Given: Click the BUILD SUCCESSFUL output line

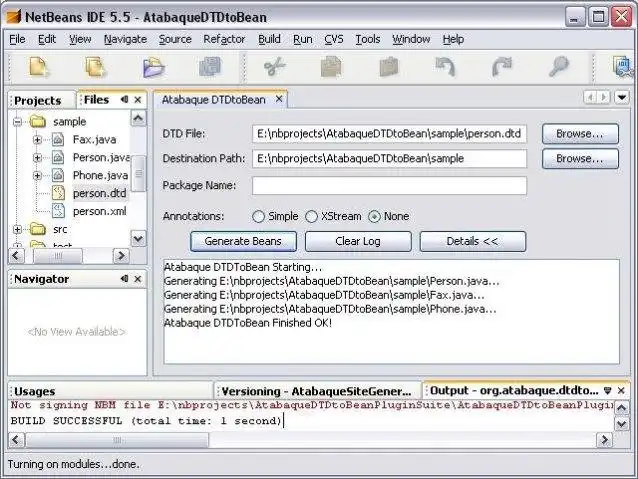Looking at the screenshot, I should click(x=146, y=421).
